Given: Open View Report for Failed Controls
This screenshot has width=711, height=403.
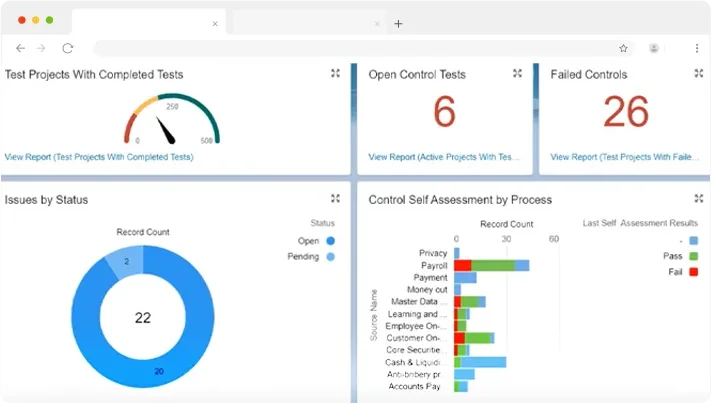Looking at the screenshot, I should click(623, 157).
